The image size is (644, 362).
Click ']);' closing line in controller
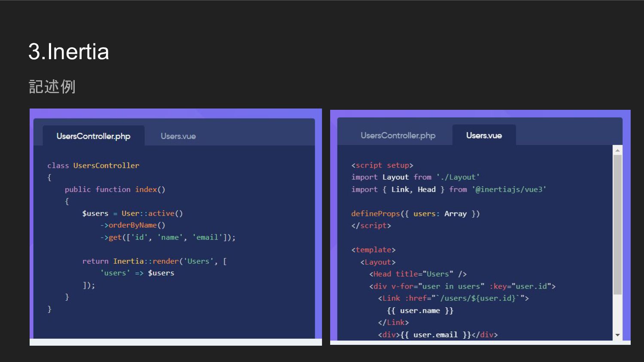(88, 285)
